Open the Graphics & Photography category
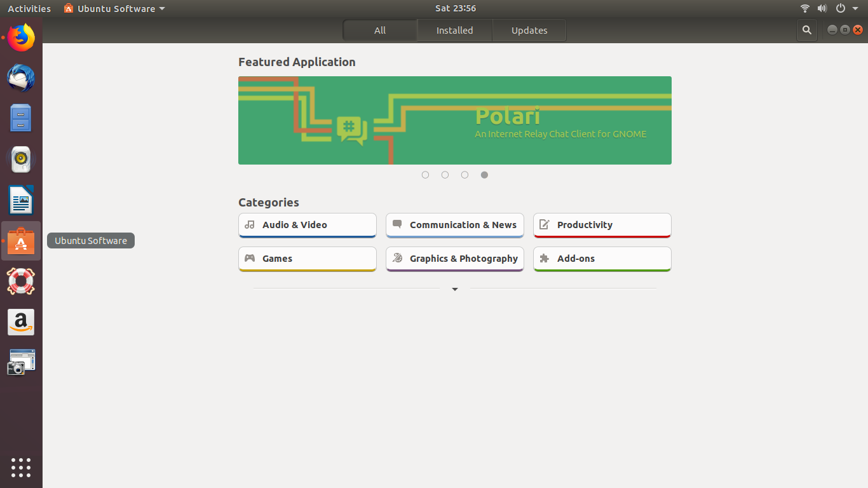Screen dimensions: 868x488 coord(455,259)
